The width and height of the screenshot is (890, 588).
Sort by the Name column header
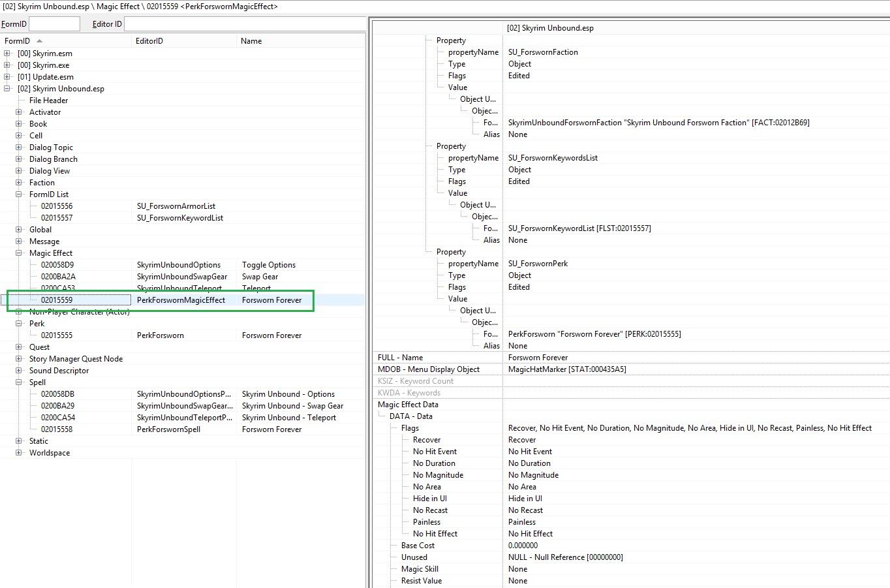pyautogui.click(x=301, y=40)
